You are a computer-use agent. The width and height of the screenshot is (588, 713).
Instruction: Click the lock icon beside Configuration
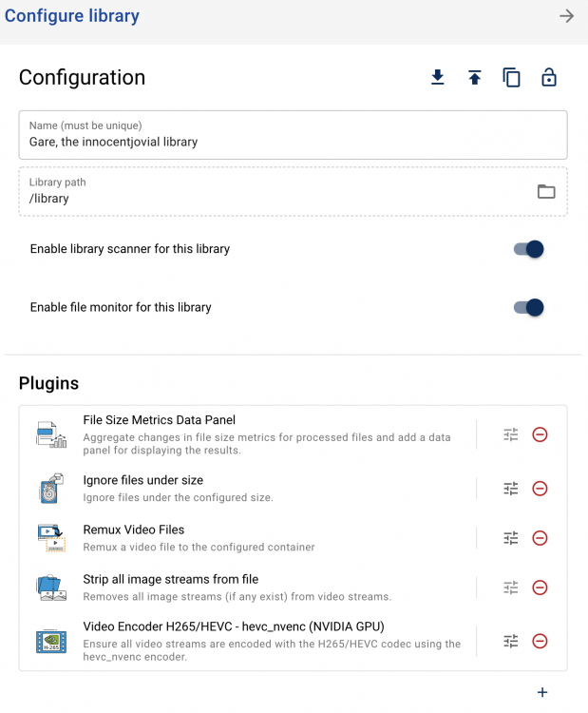coord(549,77)
